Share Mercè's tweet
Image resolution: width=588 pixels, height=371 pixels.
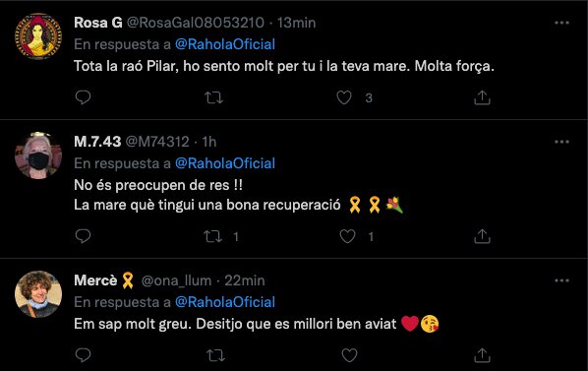482,355
